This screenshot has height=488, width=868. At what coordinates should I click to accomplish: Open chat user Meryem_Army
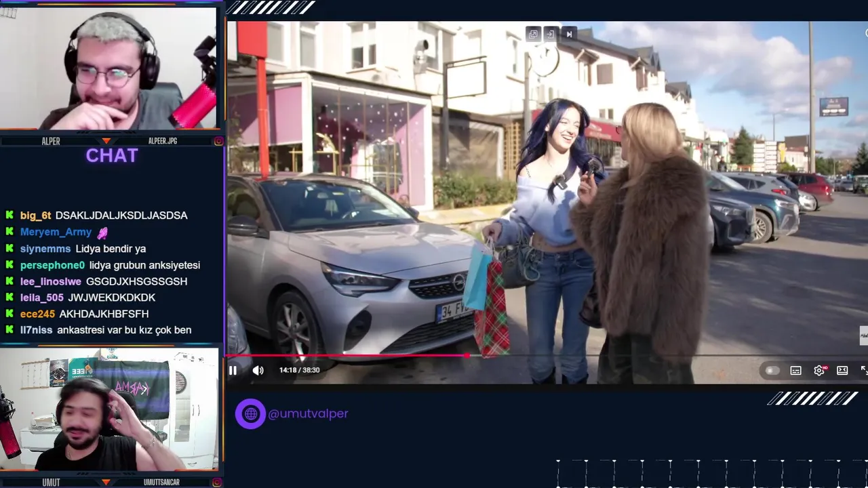[56, 232]
